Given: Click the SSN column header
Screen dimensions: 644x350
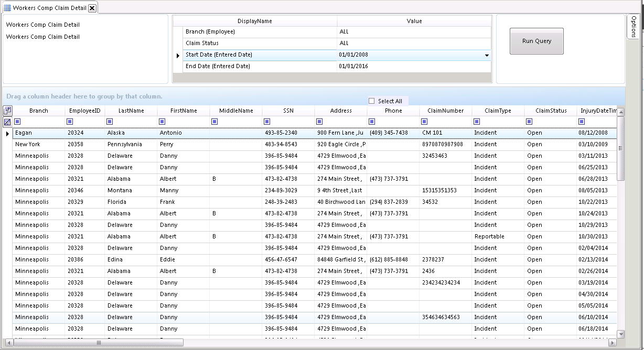Looking at the screenshot, I should (288, 111).
